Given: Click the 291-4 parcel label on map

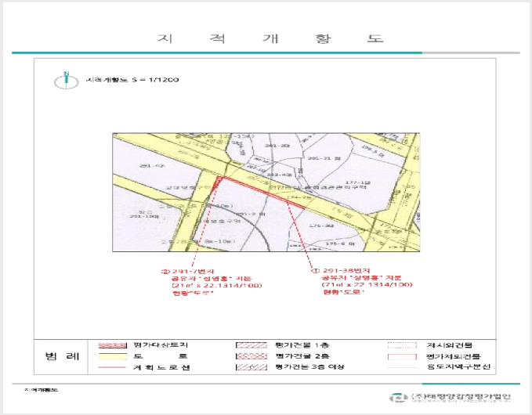Looking at the screenshot, I should coord(152,166).
